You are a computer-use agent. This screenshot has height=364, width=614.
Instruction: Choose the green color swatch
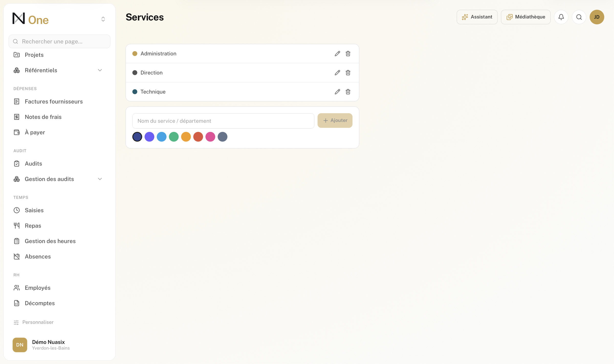click(x=174, y=137)
